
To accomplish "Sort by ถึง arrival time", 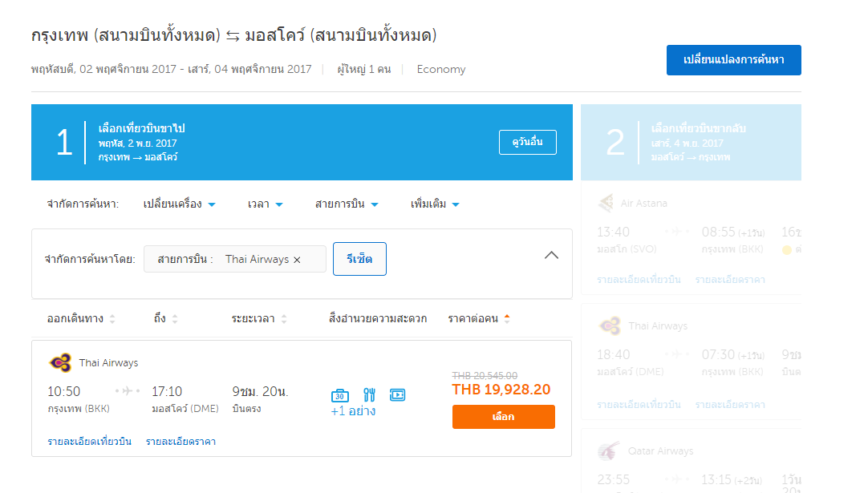I will tap(165, 319).
